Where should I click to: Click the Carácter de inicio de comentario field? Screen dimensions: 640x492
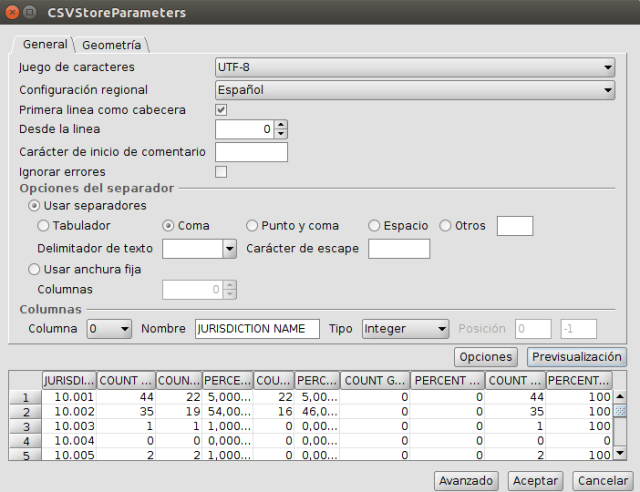tap(251, 152)
